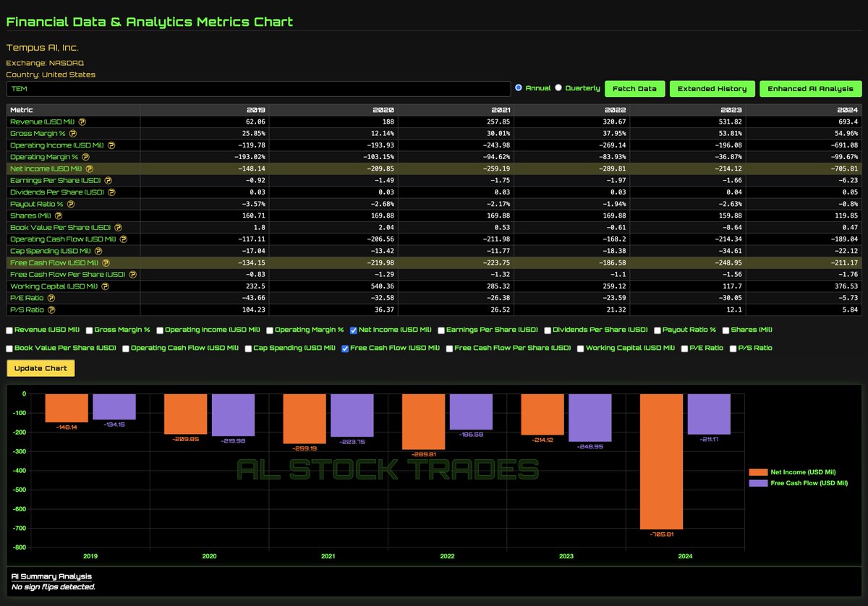868x606 pixels.
Task: Open info icon beside P/E Ratio row
Action: click(x=51, y=297)
